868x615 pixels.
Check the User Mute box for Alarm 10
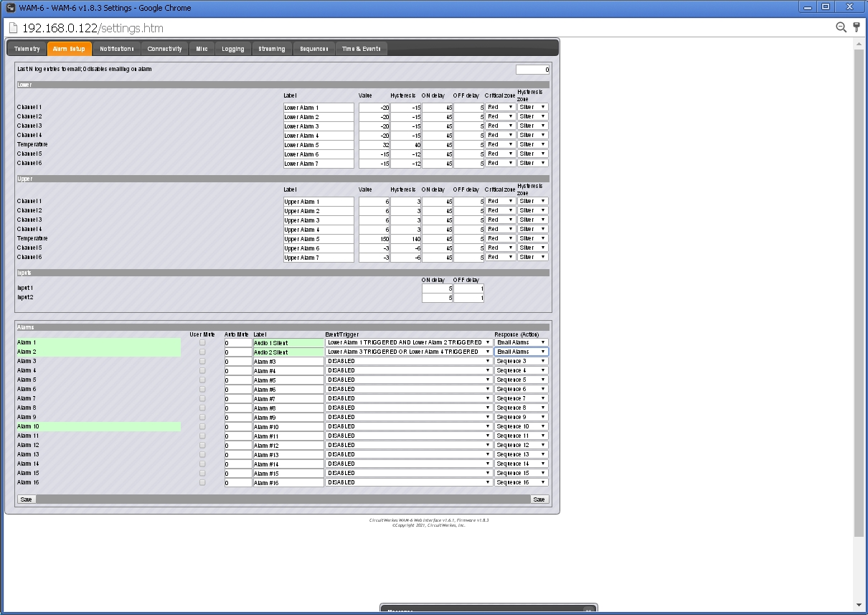click(202, 426)
